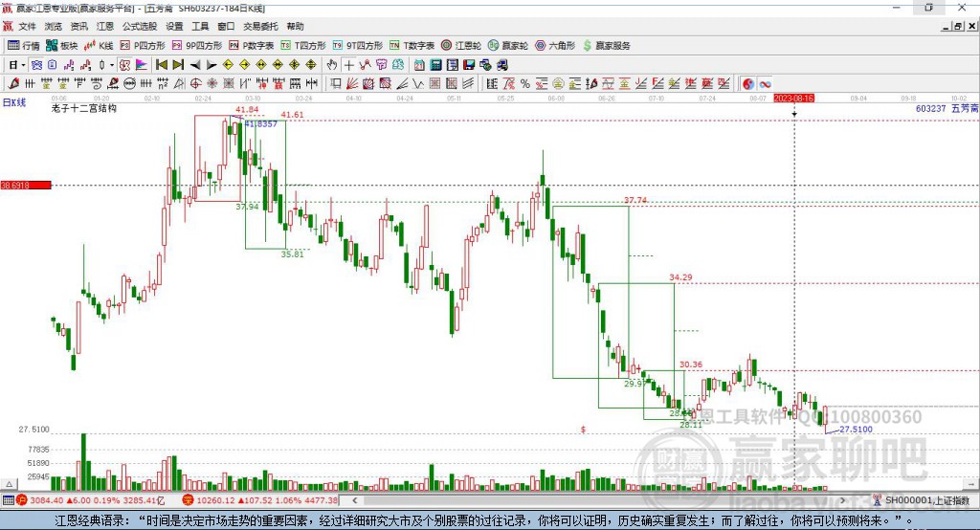
Task: Expand the candlestick style dropdown arrow
Action: coord(112,65)
